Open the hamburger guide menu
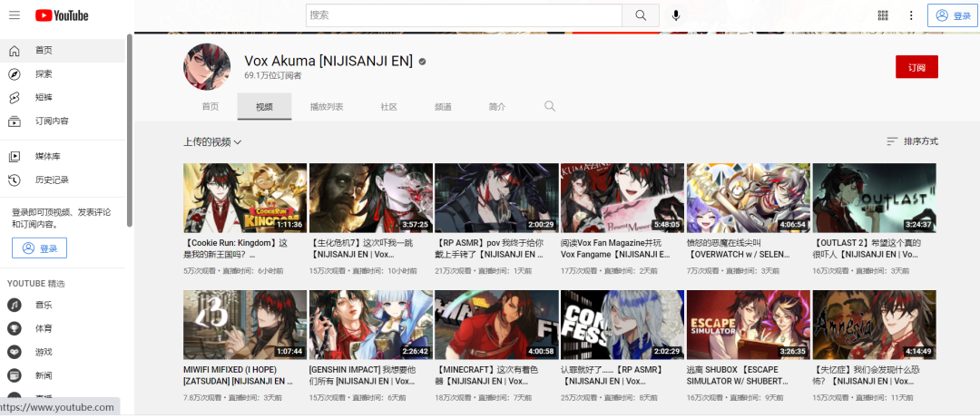The image size is (980, 418). [15, 15]
